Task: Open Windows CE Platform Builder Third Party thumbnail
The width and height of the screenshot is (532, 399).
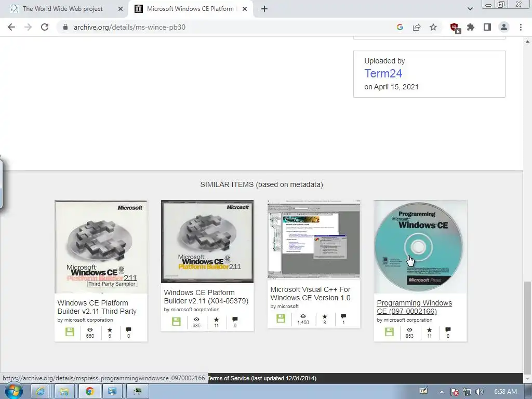Action: pos(101,247)
